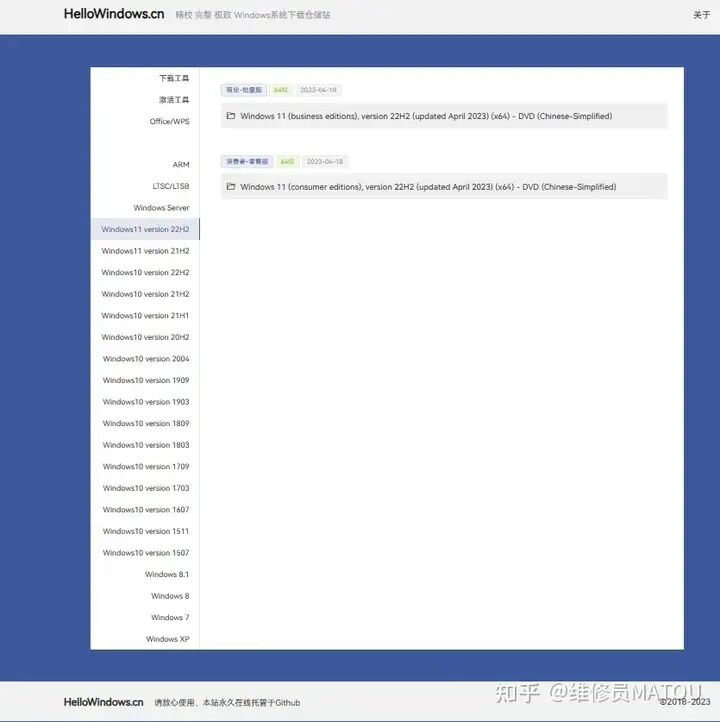Go to LTSC/LTSB section
Screen dimensions: 720x722
coord(170,186)
